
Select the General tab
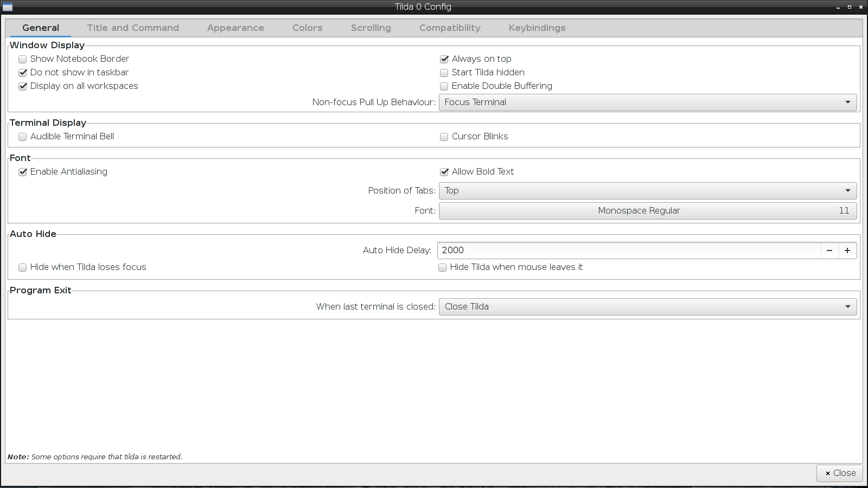(x=41, y=28)
